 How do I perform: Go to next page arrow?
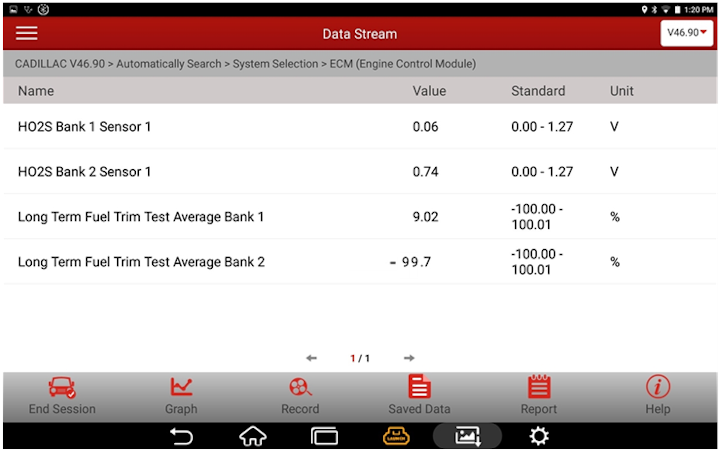tap(409, 358)
